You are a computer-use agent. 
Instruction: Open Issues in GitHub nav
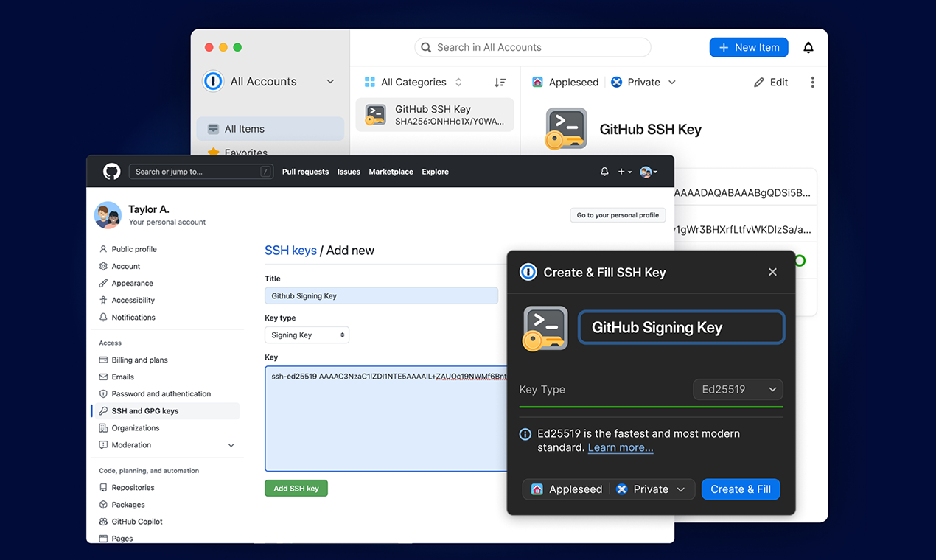coord(349,172)
